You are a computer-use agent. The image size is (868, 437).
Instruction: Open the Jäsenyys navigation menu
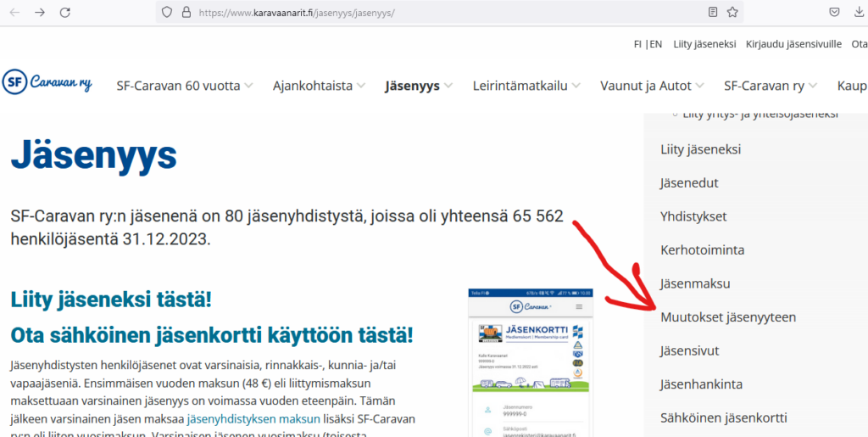tap(418, 86)
